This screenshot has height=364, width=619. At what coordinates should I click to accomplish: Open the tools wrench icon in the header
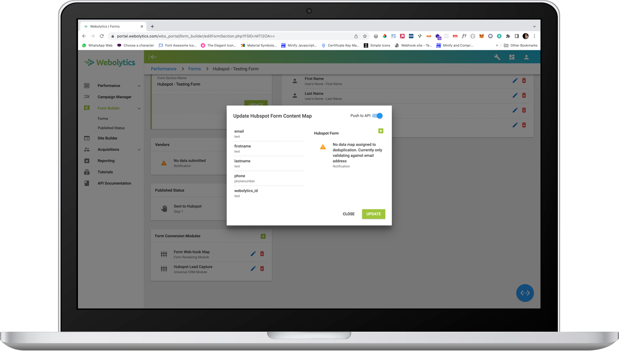tap(498, 57)
